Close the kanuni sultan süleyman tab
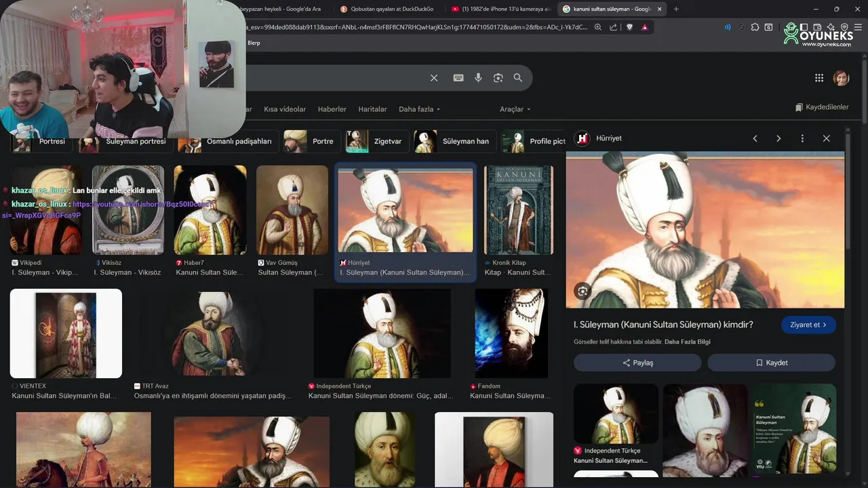868x488 pixels. click(x=659, y=9)
